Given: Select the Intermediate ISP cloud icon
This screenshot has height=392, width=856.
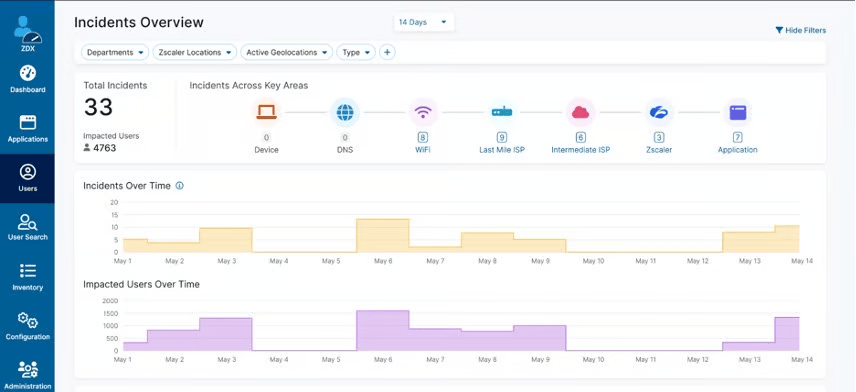Looking at the screenshot, I should click(580, 112).
